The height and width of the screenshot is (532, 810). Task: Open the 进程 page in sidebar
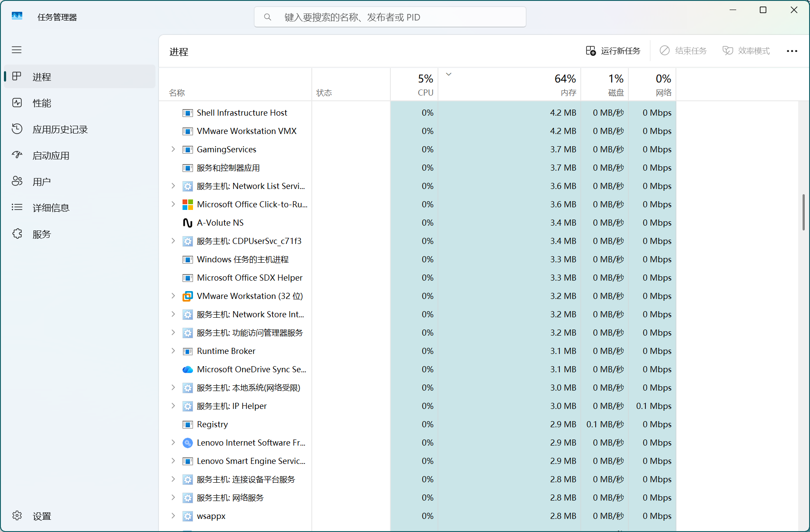tap(79, 77)
